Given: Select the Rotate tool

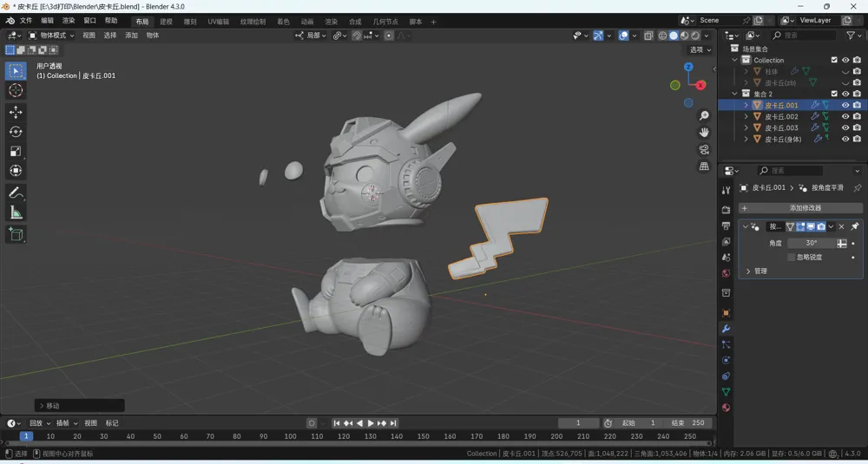Looking at the screenshot, I should [x=16, y=132].
